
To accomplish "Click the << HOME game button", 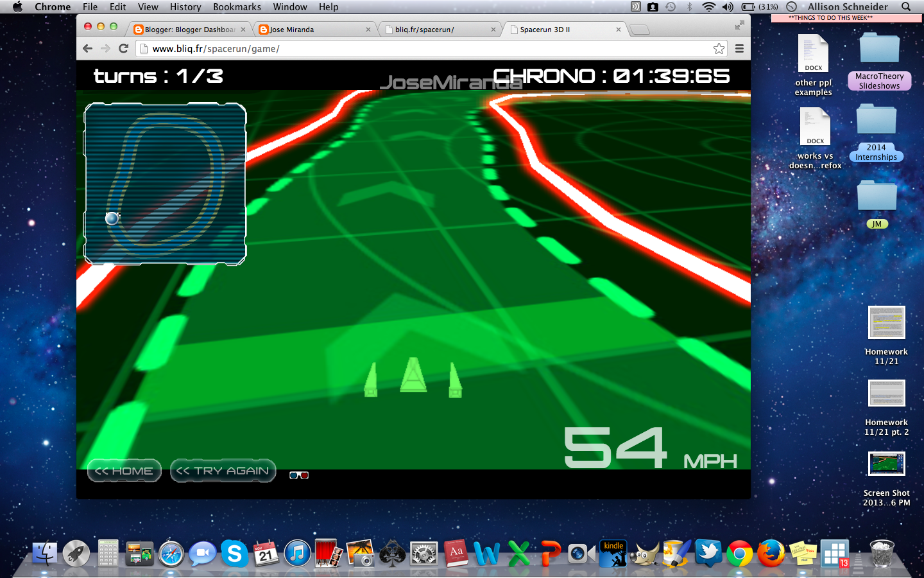I will [x=124, y=471].
